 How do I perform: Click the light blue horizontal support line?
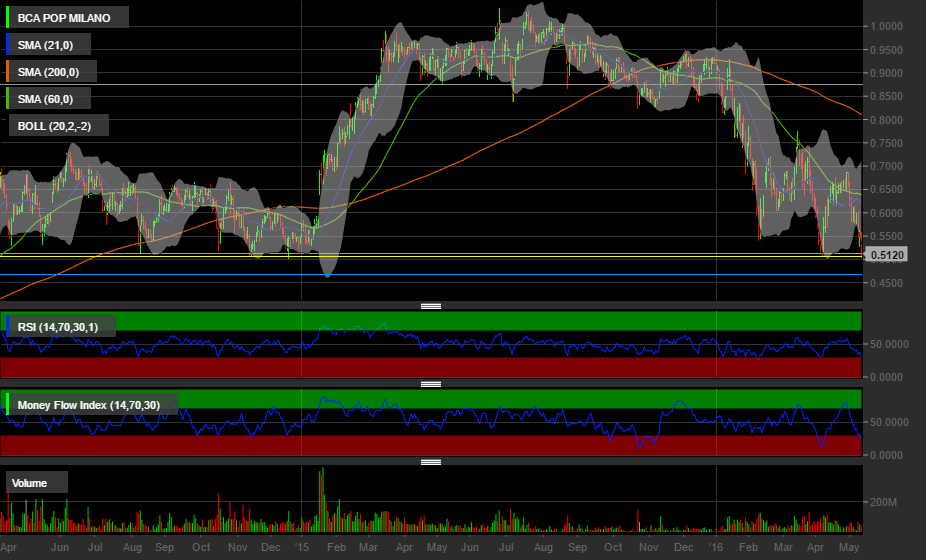click(431, 275)
